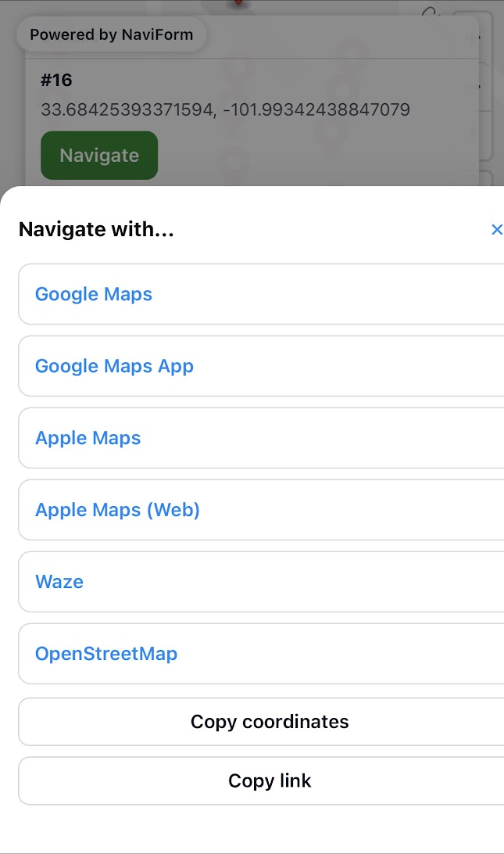Select Apple Maps for navigation
The image size is (504, 854).
pyautogui.click(x=88, y=438)
